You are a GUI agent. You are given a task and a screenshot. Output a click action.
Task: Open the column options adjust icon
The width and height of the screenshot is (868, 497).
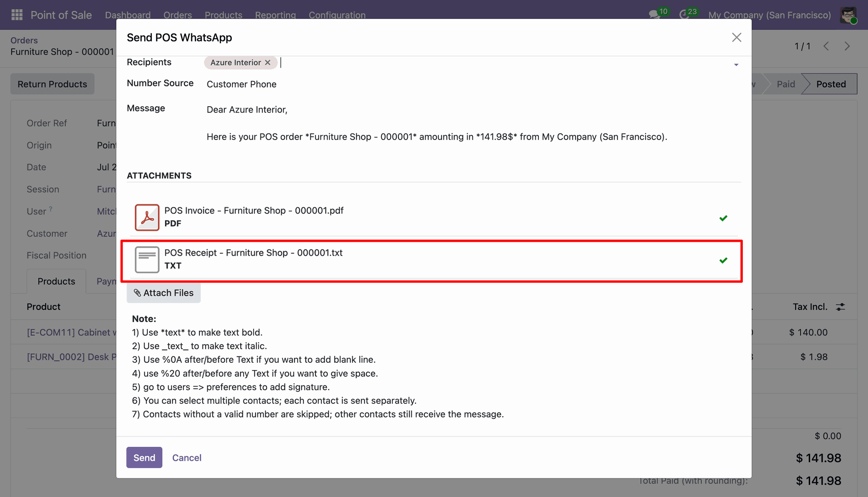[x=840, y=307]
